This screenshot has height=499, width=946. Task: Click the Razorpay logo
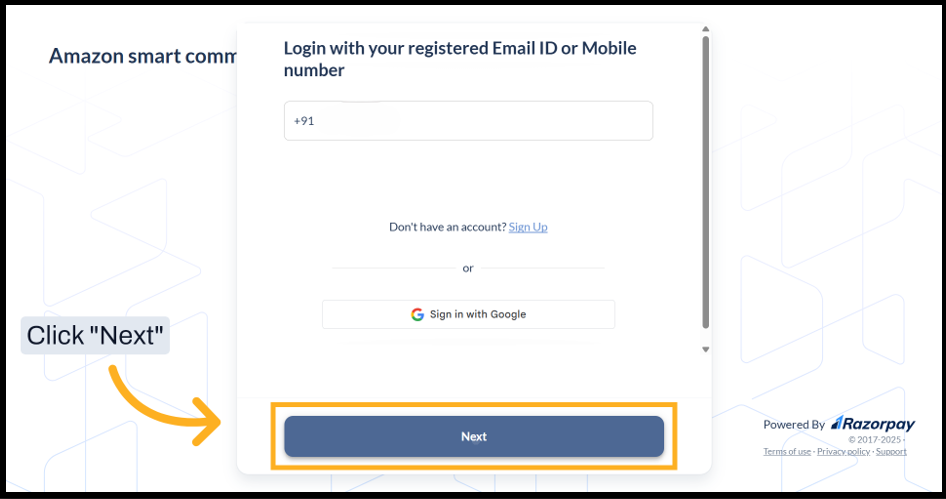872,424
